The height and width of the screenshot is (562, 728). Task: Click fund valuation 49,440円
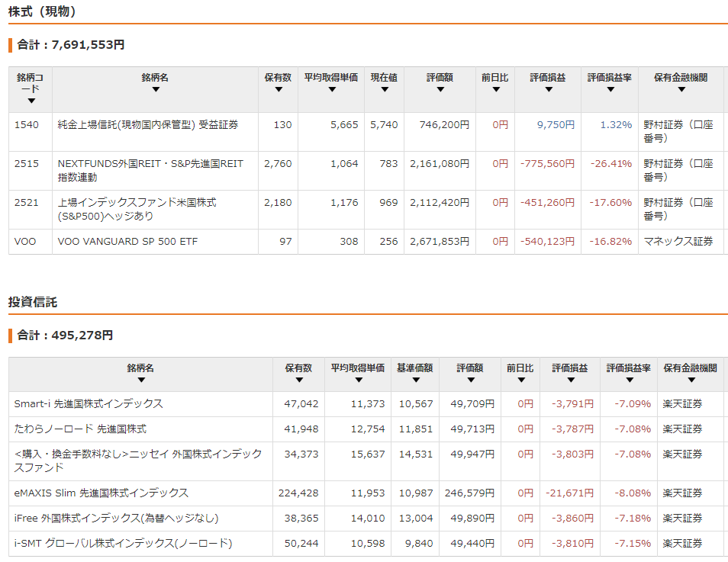click(472, 543)
